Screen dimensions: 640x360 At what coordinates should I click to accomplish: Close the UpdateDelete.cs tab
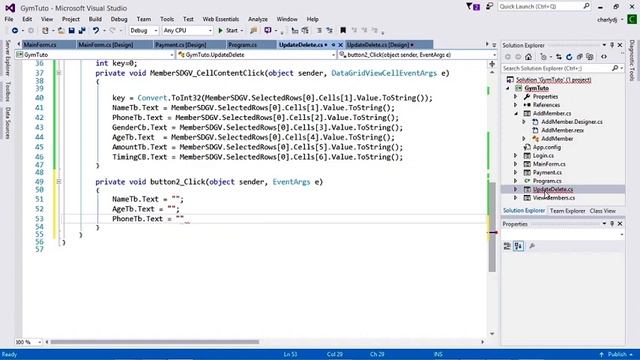point(340,45)
